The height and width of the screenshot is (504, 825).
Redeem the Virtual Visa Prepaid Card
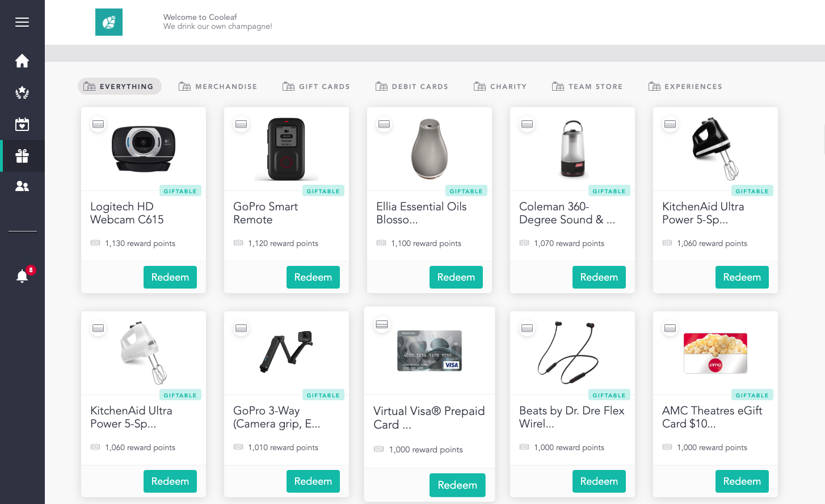coord(457,485)
